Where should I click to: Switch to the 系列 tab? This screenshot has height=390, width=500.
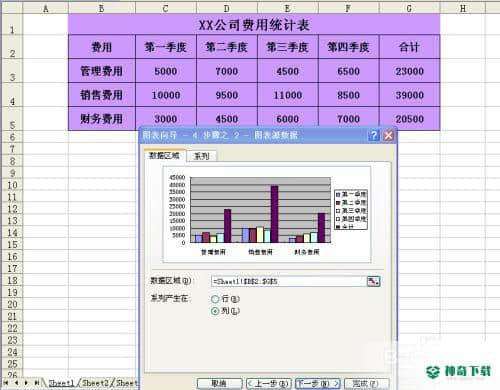point(201,156)
